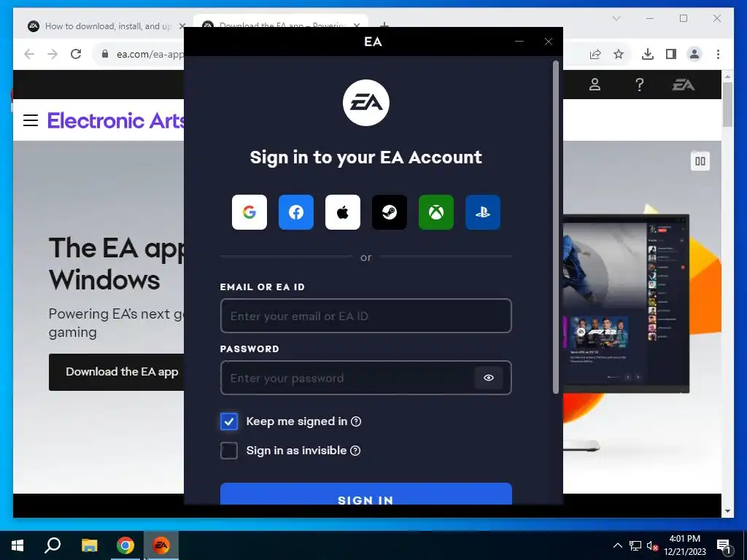Viewport: 747px width, 560px height.
Task: Open Chrome from taskbar
Action: [x=125, y=545]
